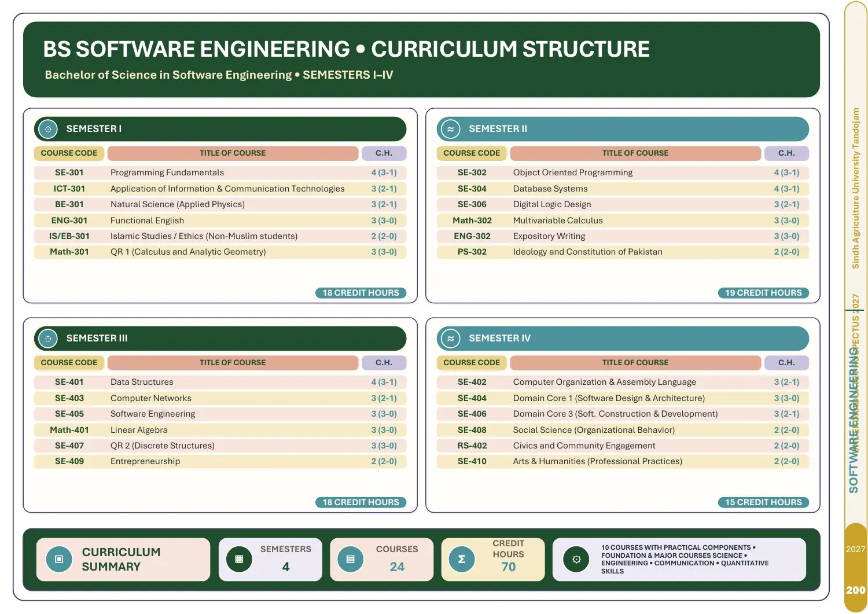Click the Digital Logic Design course title
The height and width of the screenshot is (614, 868).
552,204
